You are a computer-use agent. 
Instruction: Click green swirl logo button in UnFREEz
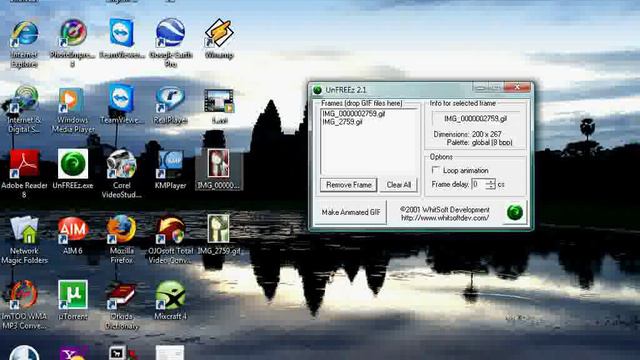click(x=515, y=213)
